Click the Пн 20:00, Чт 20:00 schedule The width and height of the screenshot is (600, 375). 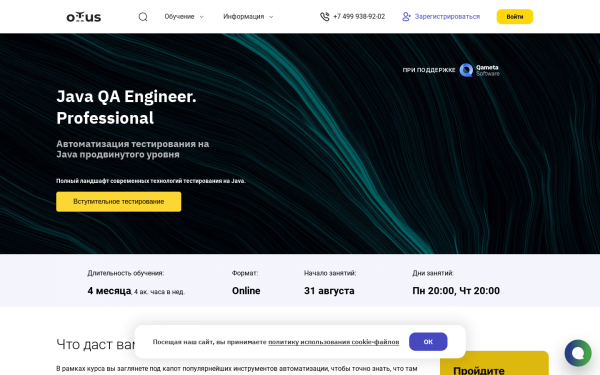456,291
